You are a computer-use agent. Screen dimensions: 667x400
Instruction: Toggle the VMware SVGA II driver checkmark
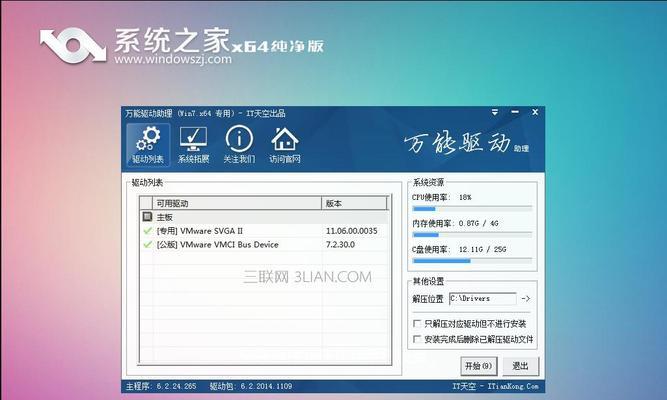tap(148, 231)
